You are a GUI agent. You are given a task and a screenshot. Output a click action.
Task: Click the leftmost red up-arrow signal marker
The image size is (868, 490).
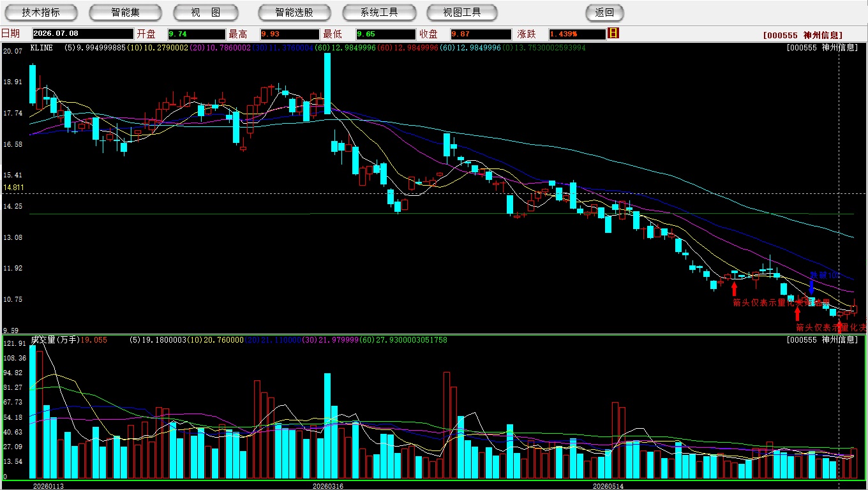[x=734, y=289]
